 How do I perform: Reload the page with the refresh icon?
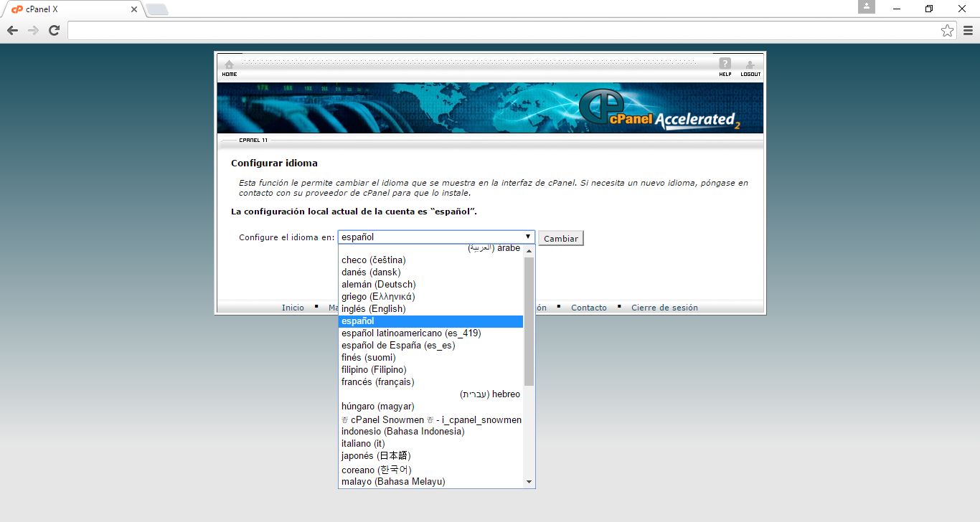pos(54,30)
